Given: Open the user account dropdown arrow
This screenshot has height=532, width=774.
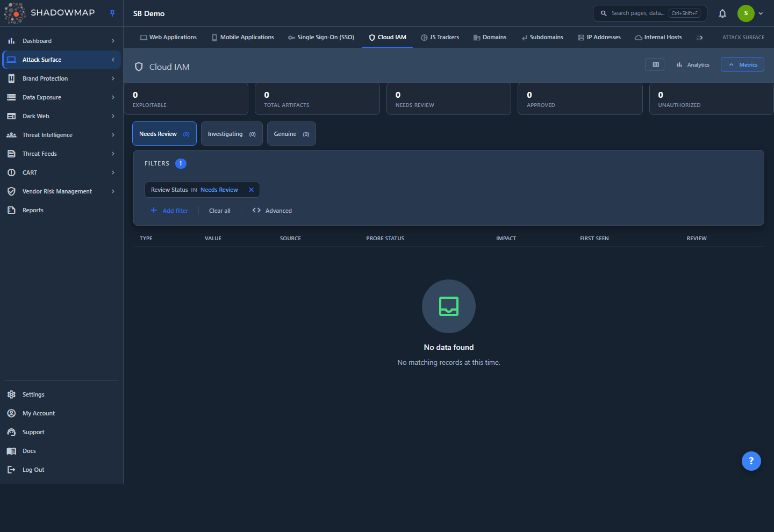Looking at the screenshot, I should pyautogui.click(x=761, y=13).
